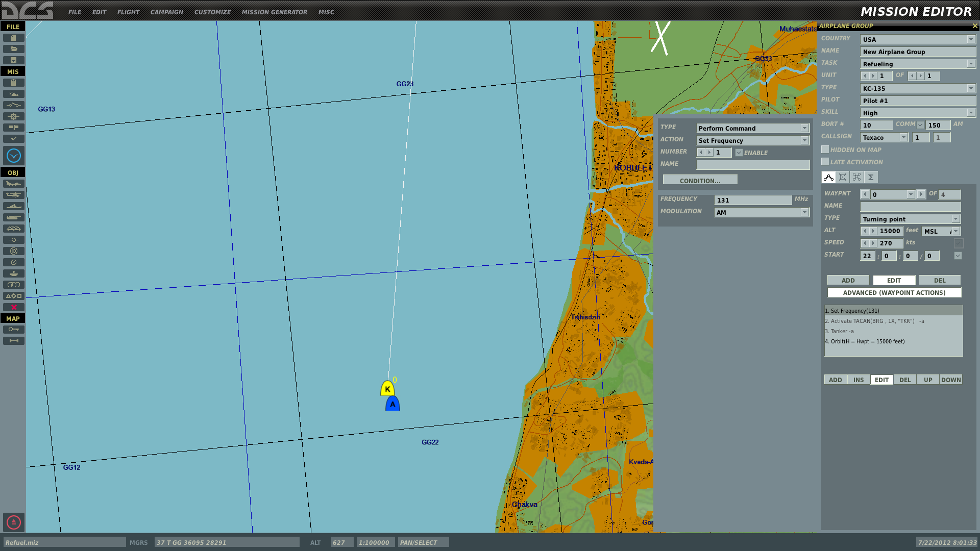The height and width of the screenshot is (551, 980).
Task: Select the concentric circles target tool
Action: coord(13,251)
